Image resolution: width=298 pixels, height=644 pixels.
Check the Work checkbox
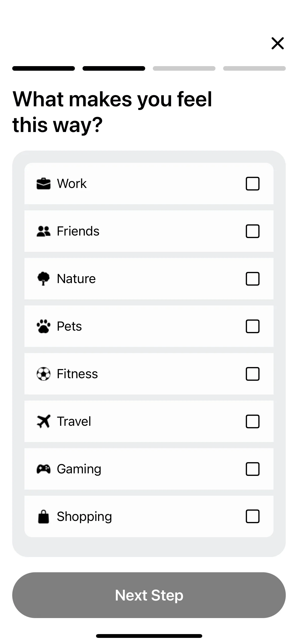[253, 184]
